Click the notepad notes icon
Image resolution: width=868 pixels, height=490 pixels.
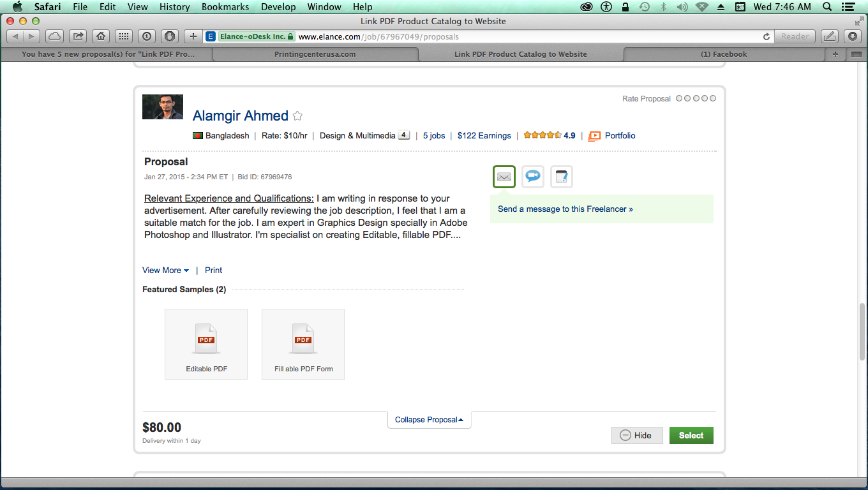562,177
